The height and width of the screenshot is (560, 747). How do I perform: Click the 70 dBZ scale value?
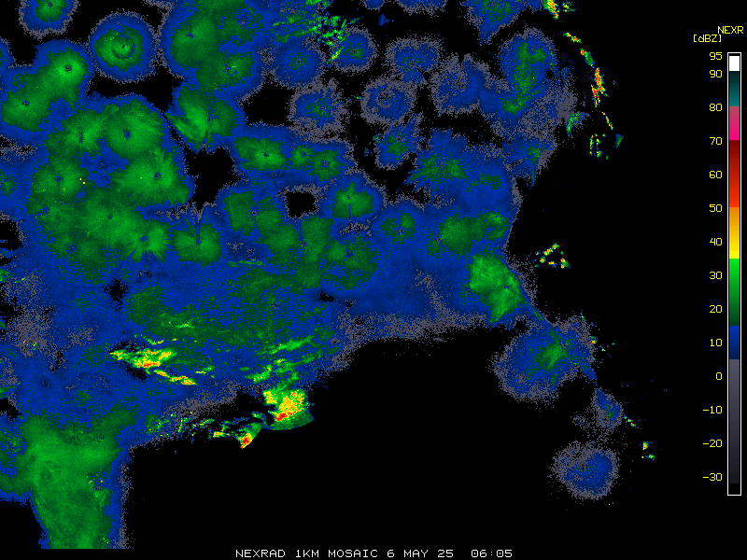pos(715,141)
